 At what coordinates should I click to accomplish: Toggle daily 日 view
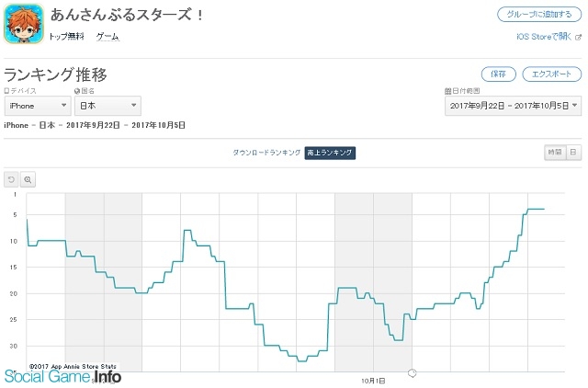[x=572, y=153]
